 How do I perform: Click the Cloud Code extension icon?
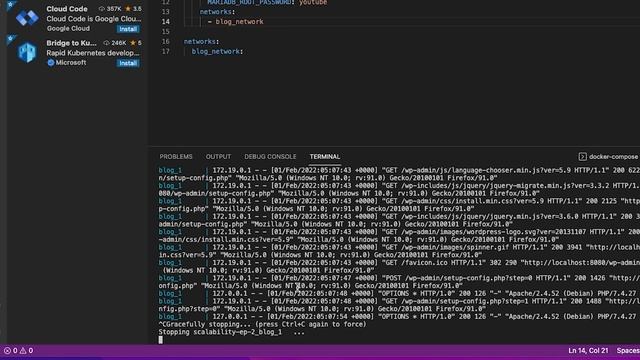coord(27,18)
